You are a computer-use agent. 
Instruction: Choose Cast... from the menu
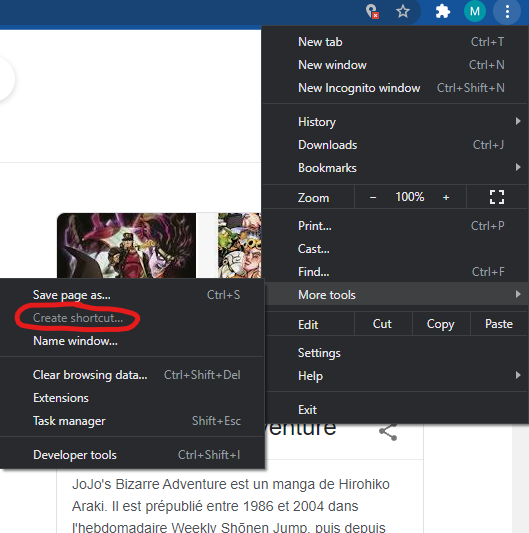[395, 249]
